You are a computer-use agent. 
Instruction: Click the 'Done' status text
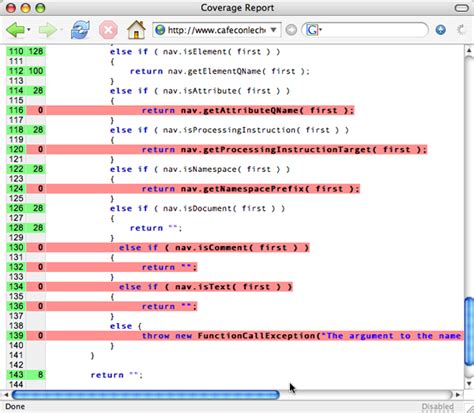click(x=15, y=406)
